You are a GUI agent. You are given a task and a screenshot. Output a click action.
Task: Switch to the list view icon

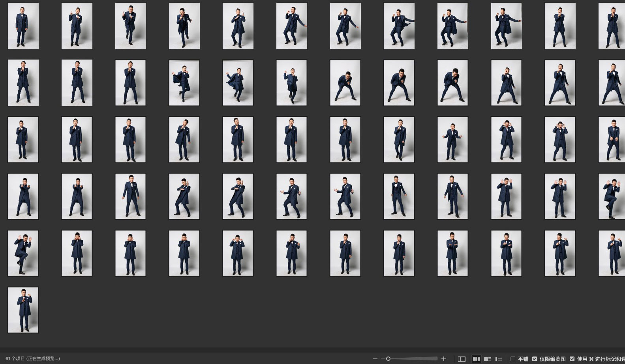(499, 359)
